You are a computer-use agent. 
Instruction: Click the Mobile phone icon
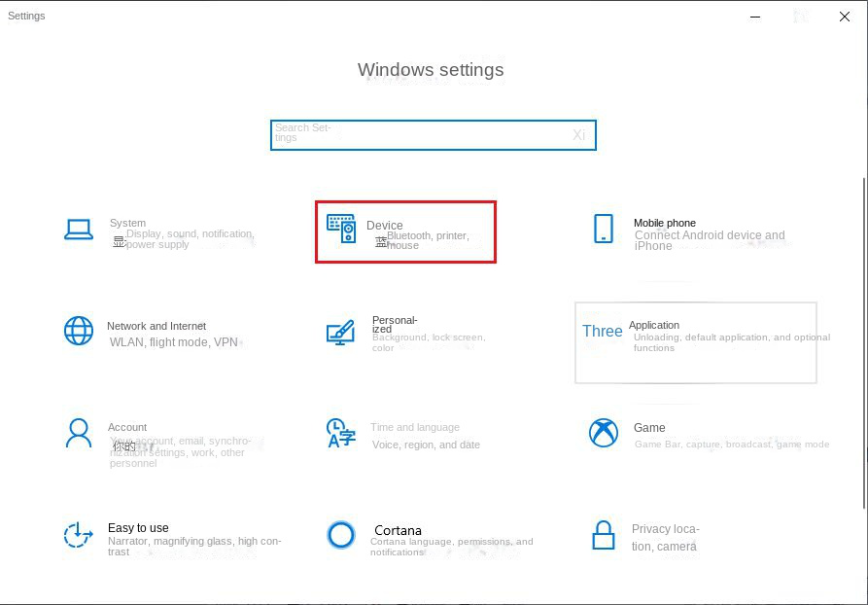click(x=604, y=230)
